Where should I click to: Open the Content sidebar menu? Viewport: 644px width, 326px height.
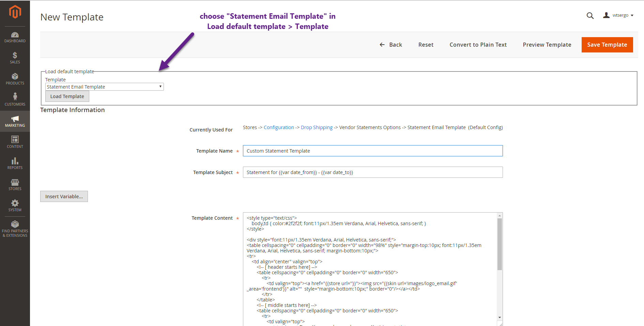pos(15,142)
